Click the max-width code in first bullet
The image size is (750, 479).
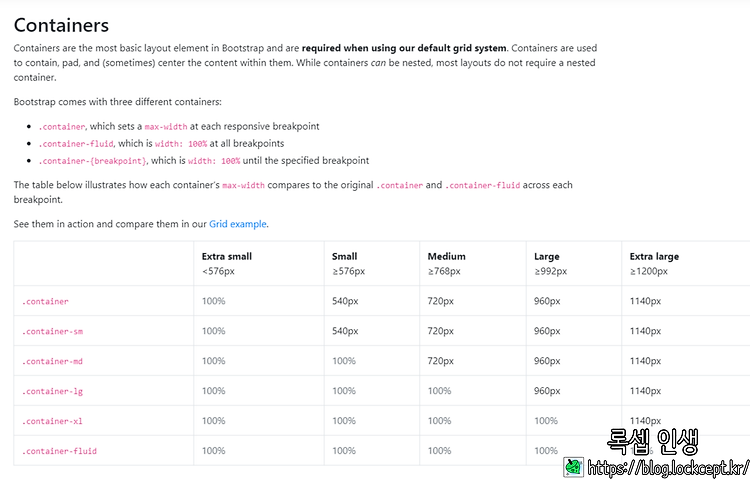point(166,127)
